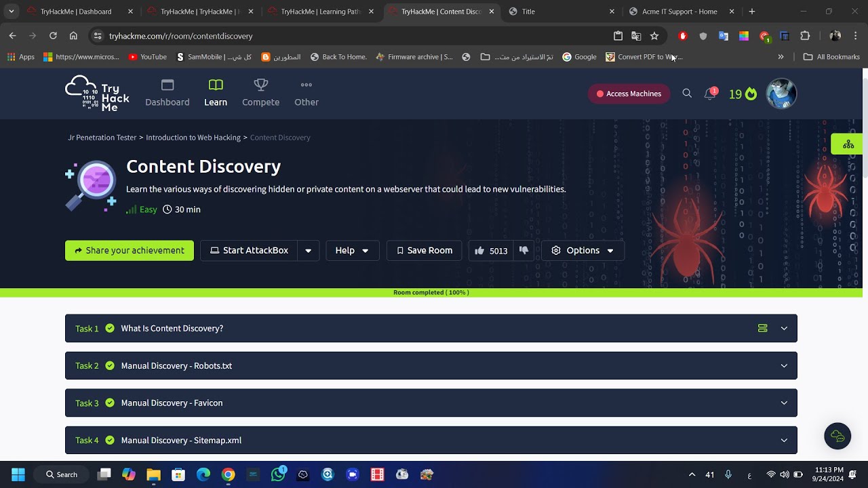Switch to TryHackMe Learning Path tab

[320, 12]
